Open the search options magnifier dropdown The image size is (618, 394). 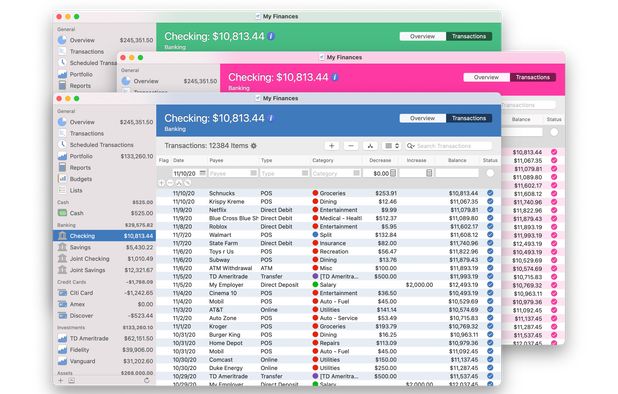tap(411, 146)
